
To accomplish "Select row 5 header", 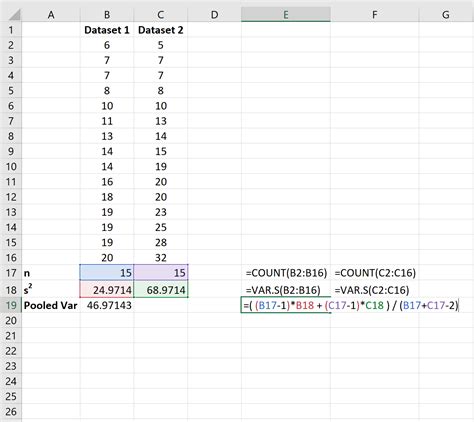I will coord(11,91).
